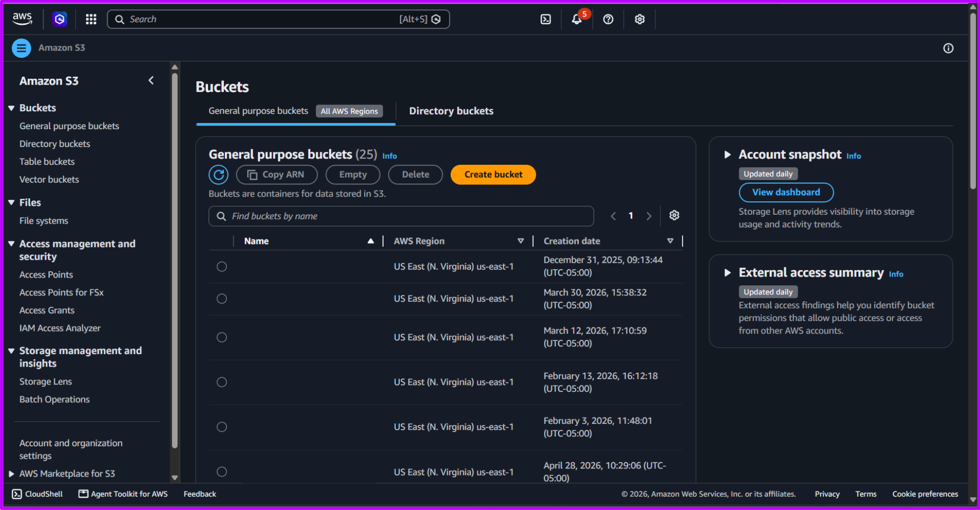Open the Feedback link in the footer
Viewport: 980px width, 510px height.
200,494
